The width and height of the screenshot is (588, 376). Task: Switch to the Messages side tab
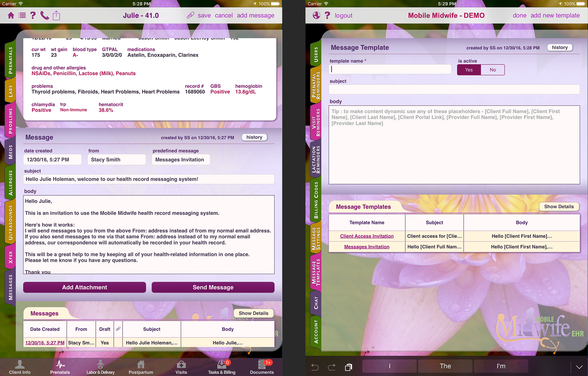(x=10, y=287)
